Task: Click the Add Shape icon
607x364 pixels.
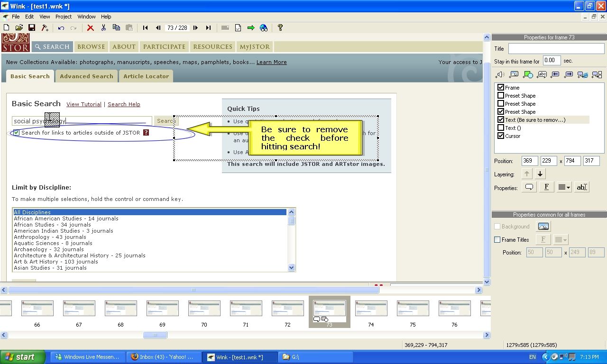Action: [x=528, y=75]
